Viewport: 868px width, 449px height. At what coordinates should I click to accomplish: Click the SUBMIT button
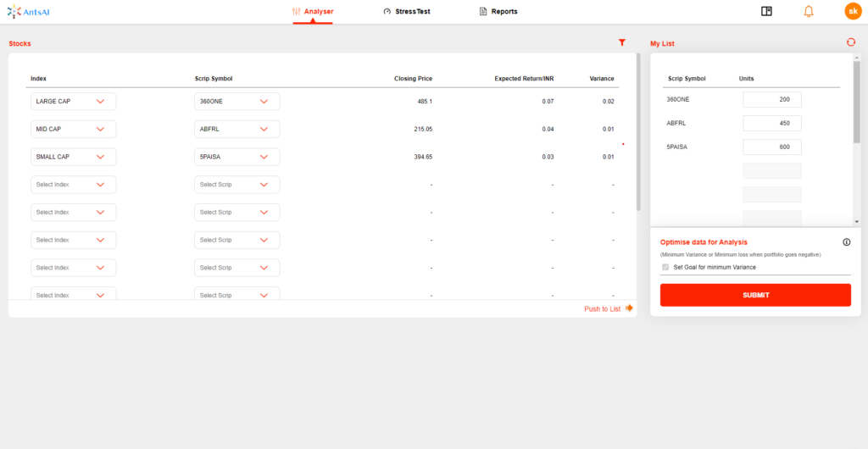755,296
